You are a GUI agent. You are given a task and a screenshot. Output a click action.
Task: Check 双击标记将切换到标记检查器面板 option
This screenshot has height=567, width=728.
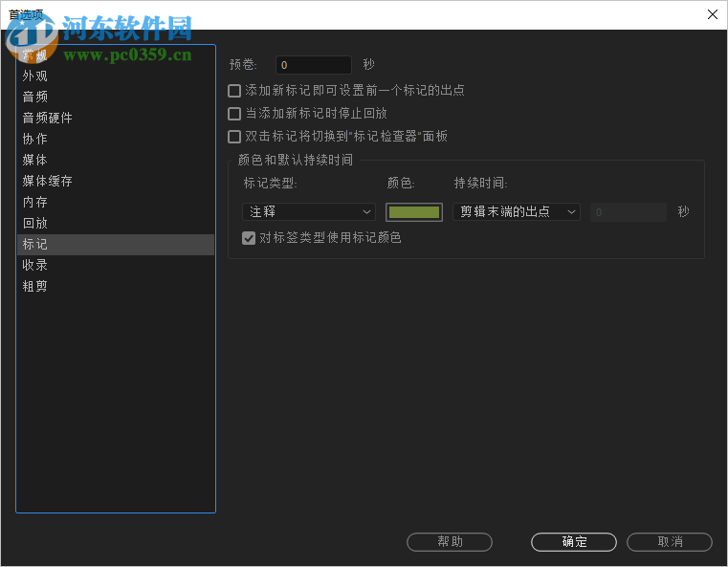(x=234, y=137)
